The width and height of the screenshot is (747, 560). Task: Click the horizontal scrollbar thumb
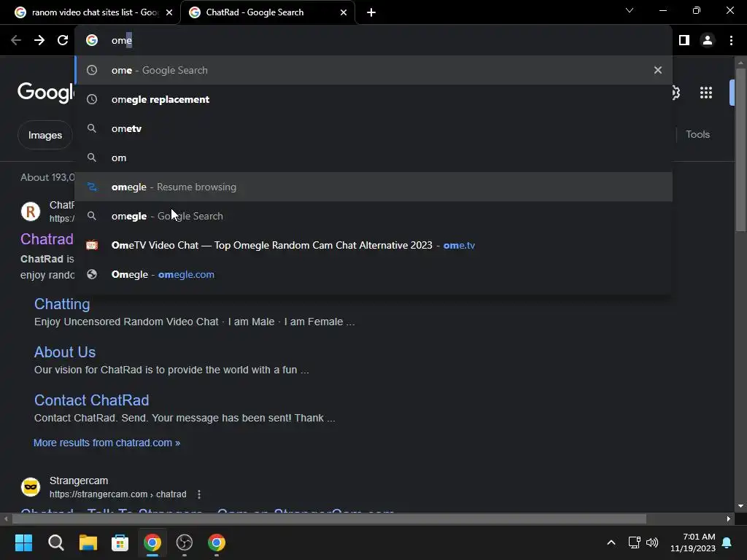[329, 518]
